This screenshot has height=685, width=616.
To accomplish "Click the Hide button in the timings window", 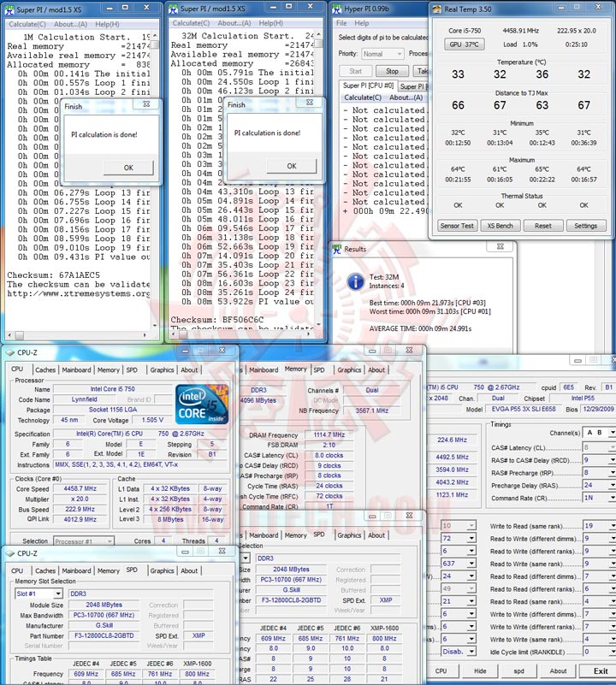I will click(x=480, y=671).
